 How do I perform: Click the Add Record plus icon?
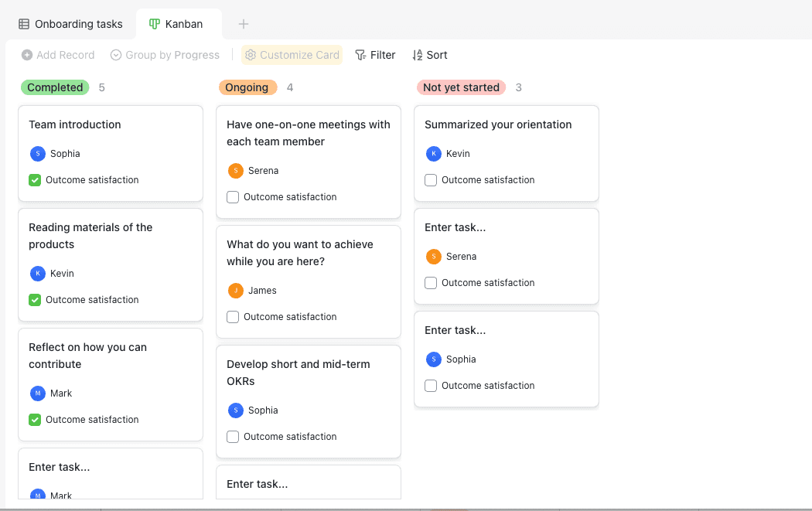(27, 55)
